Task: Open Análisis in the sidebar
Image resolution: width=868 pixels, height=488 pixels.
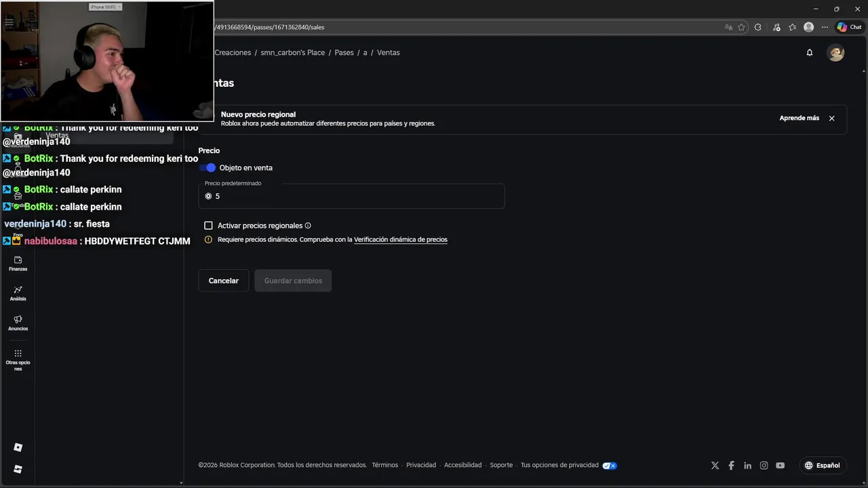Action: point(18,293)
